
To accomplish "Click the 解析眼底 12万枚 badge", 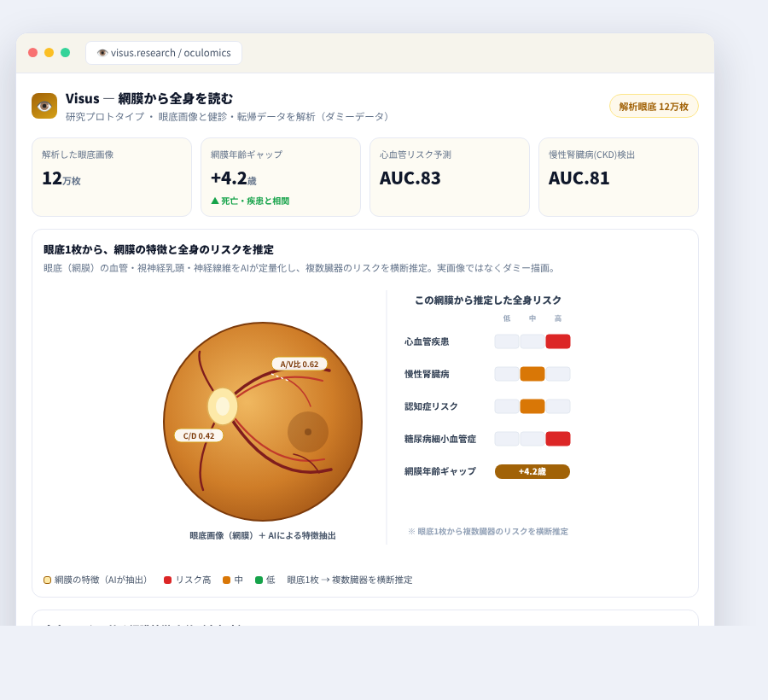I will tap(654, 107).
